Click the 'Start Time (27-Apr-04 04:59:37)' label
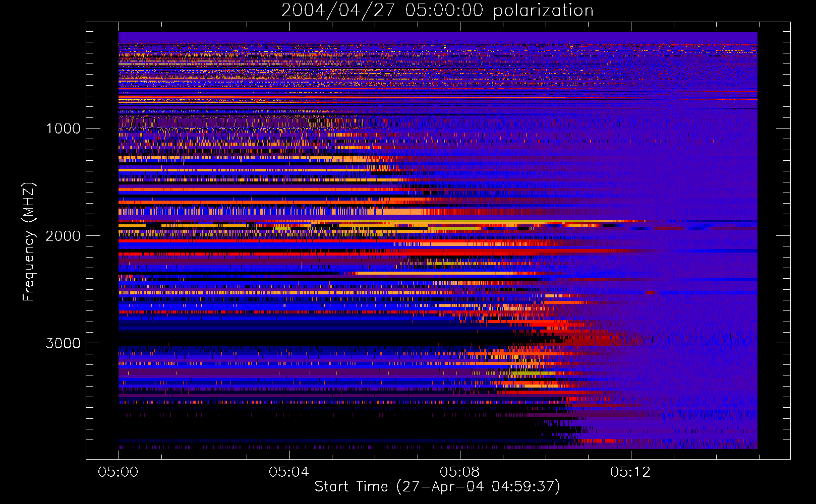816x504 pixels. [x=437, y=487]
